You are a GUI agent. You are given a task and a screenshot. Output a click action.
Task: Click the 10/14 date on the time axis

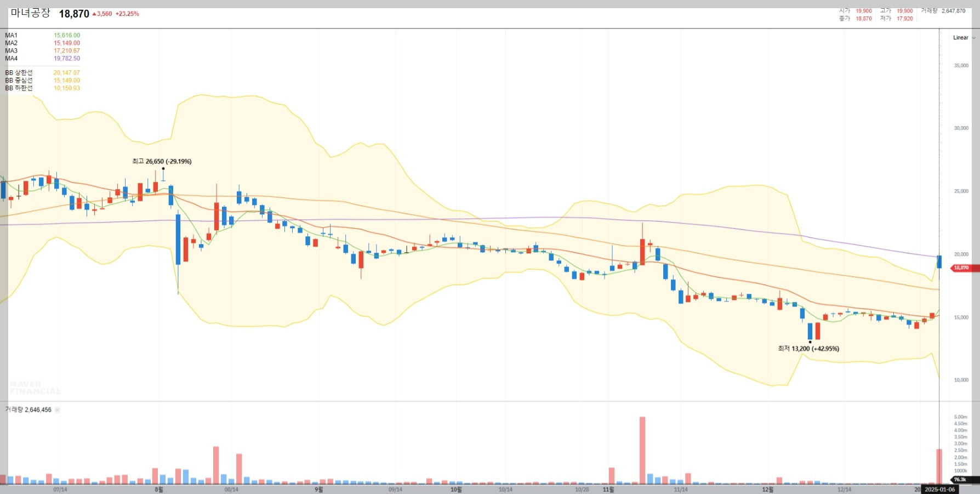pyautogui.click(x=505, y=490)
